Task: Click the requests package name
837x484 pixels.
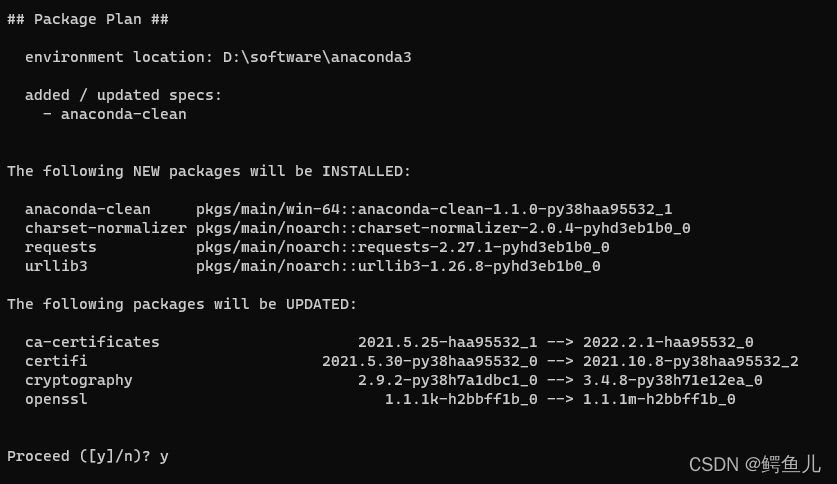Action: click(61, 247)
